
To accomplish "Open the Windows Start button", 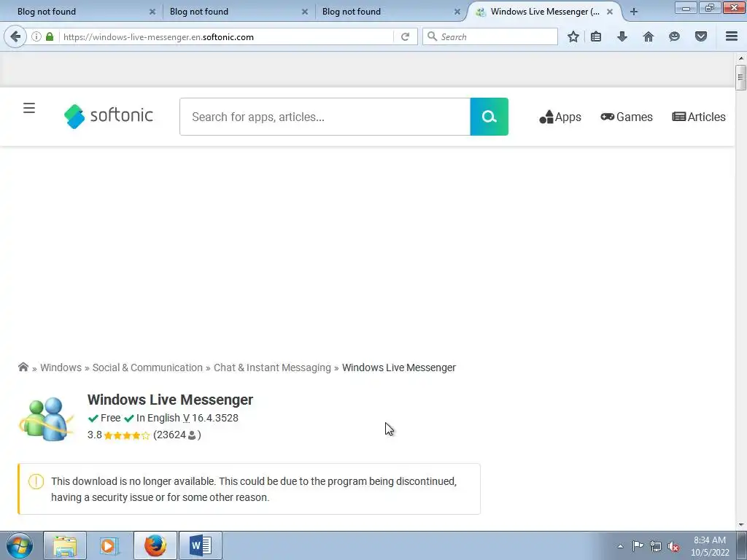I will click(x=20, y=545).
